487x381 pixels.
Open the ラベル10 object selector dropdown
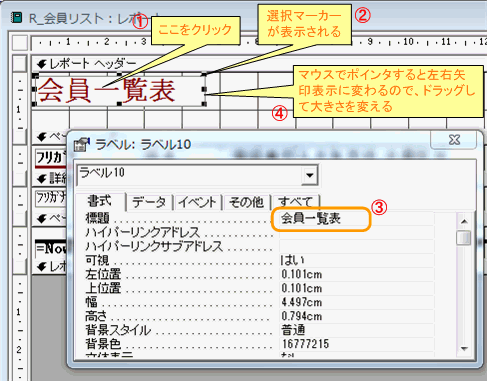[310, 175]
